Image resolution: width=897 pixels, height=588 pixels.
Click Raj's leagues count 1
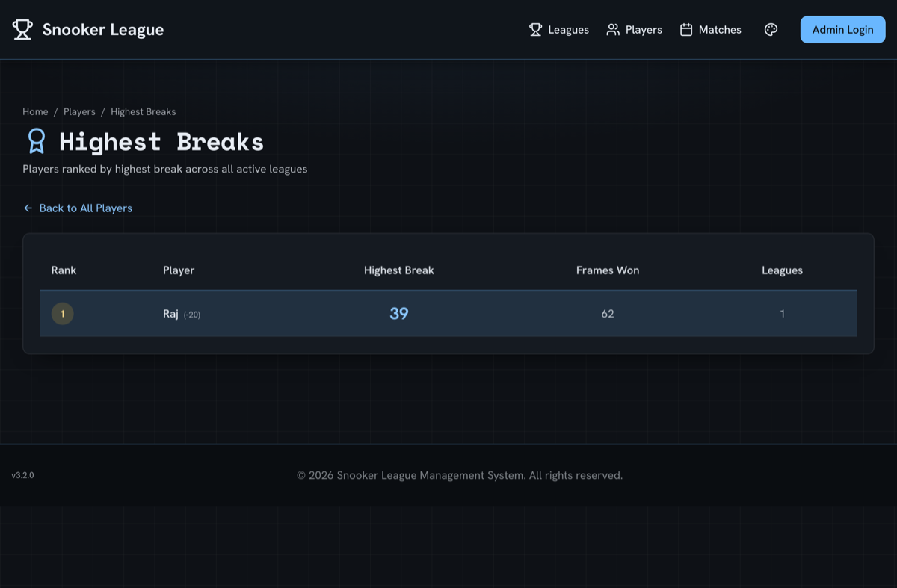[x=783, y=314]
